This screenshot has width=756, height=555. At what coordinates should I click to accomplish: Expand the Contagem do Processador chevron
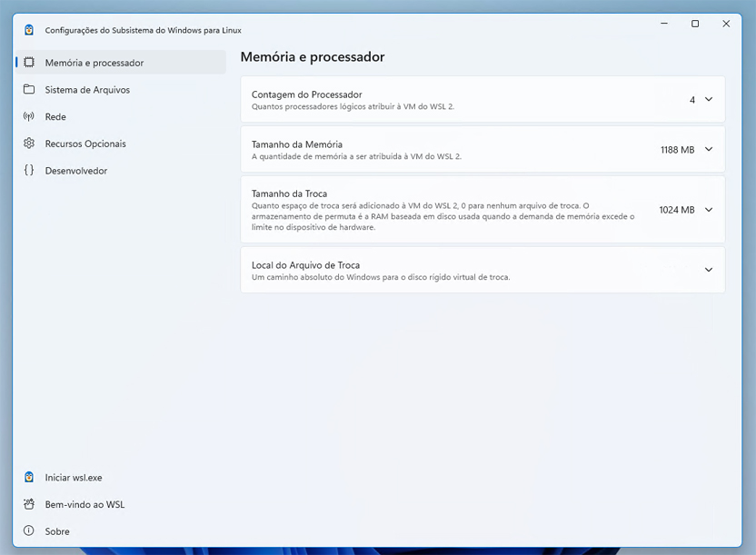[709, 99]
